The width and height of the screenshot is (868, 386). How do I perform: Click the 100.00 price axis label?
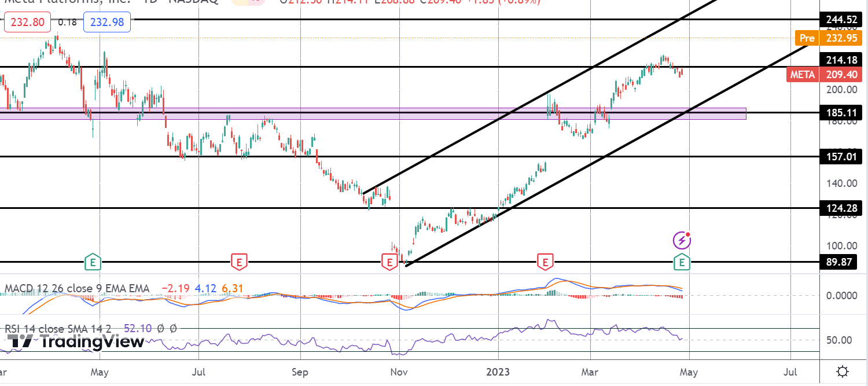841,246
